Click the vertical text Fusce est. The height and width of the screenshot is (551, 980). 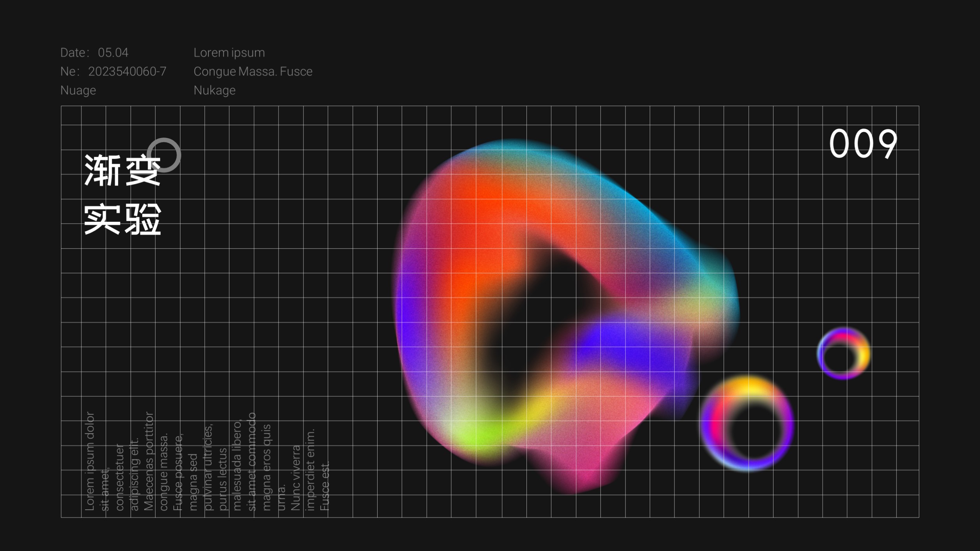[x=325, y=486]
